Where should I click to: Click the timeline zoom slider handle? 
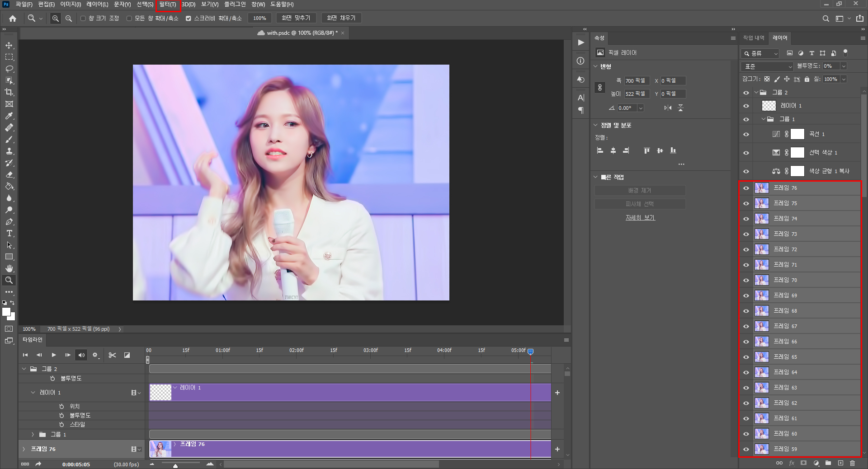pyautogui.click(x=175, y=466)
